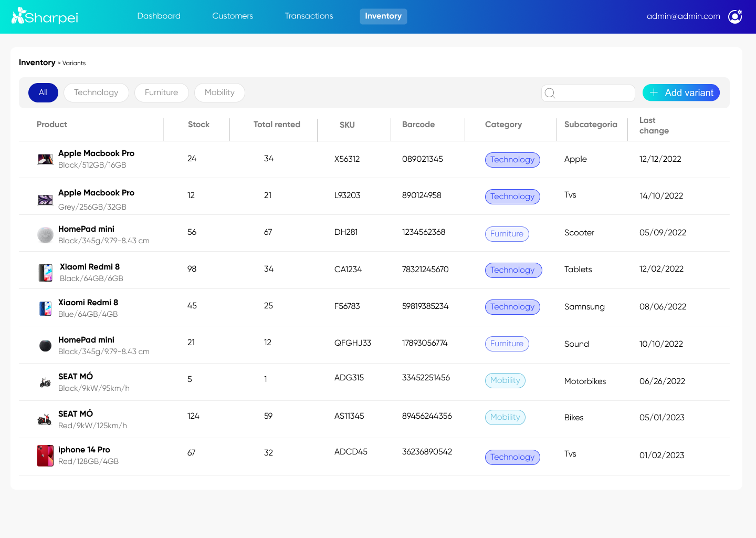756x538 pixels.
Task: Select the Inventory tab
Action: (383, 16)
